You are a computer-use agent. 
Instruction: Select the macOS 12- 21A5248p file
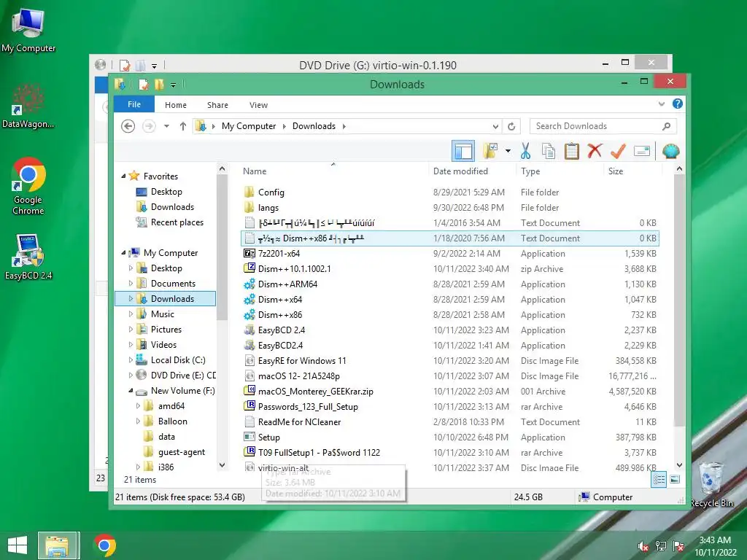[x=298, y=376]
